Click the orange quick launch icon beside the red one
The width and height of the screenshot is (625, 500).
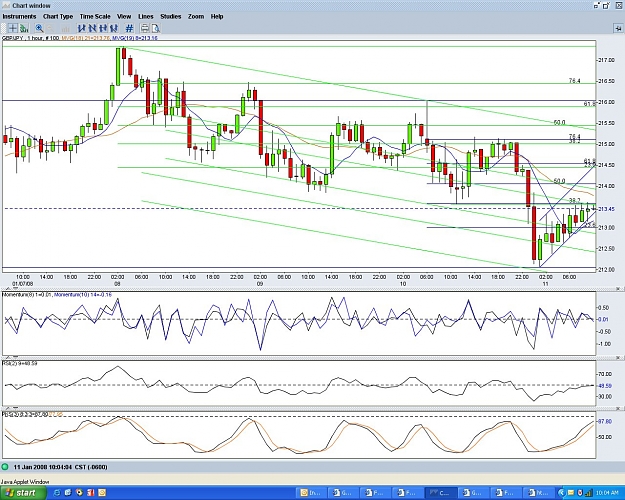(x=102, y=493)
